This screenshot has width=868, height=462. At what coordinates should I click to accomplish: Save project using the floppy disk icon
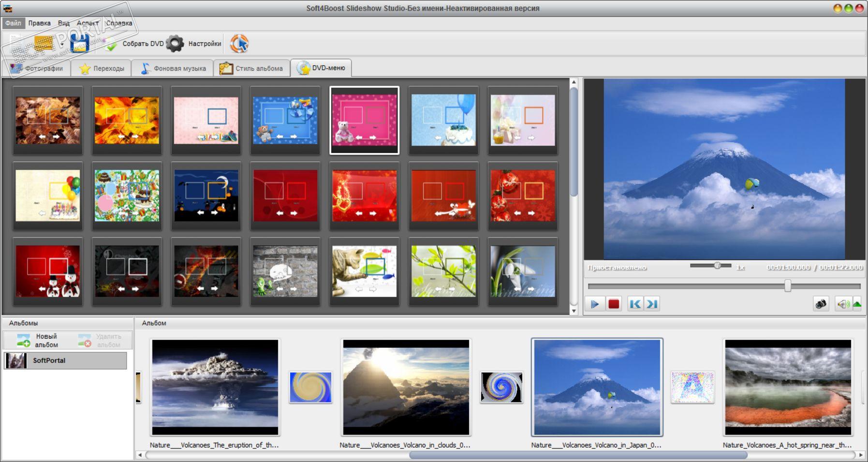click(79, 44)
